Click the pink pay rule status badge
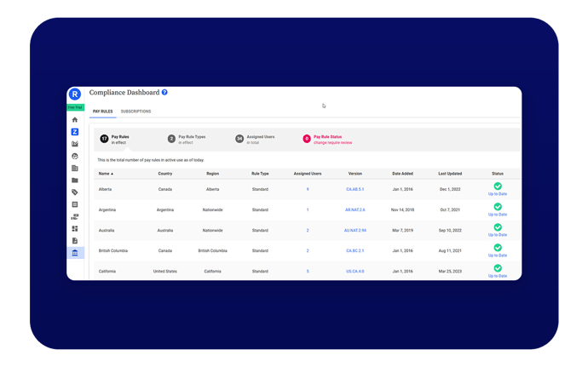Screen dimensions: 588x367 [307, 139]
